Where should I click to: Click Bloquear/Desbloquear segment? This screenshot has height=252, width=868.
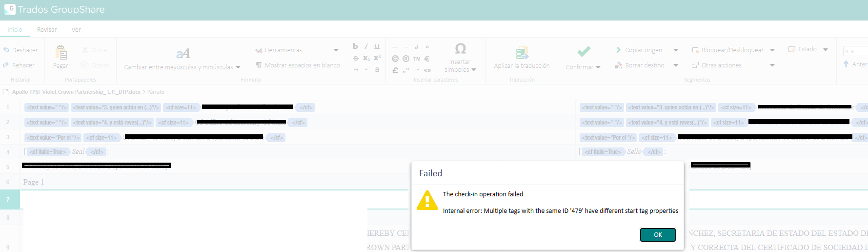(x=728, y=50)
